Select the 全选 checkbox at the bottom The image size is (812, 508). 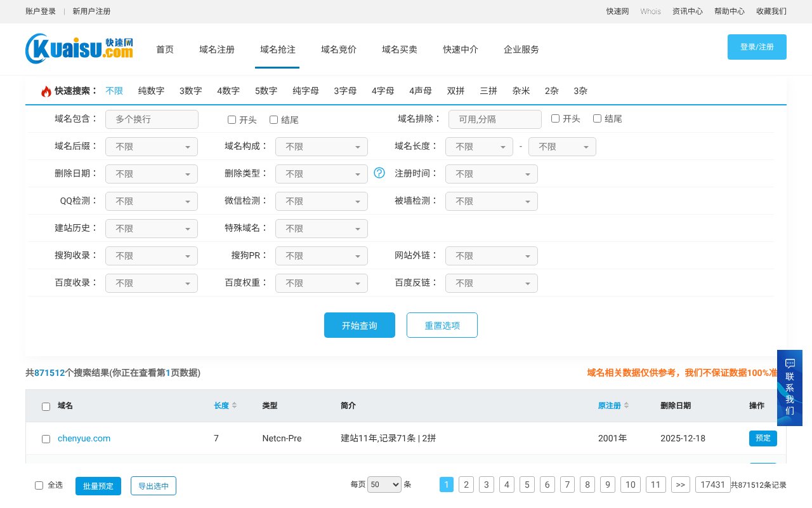[x=39, y=485]
